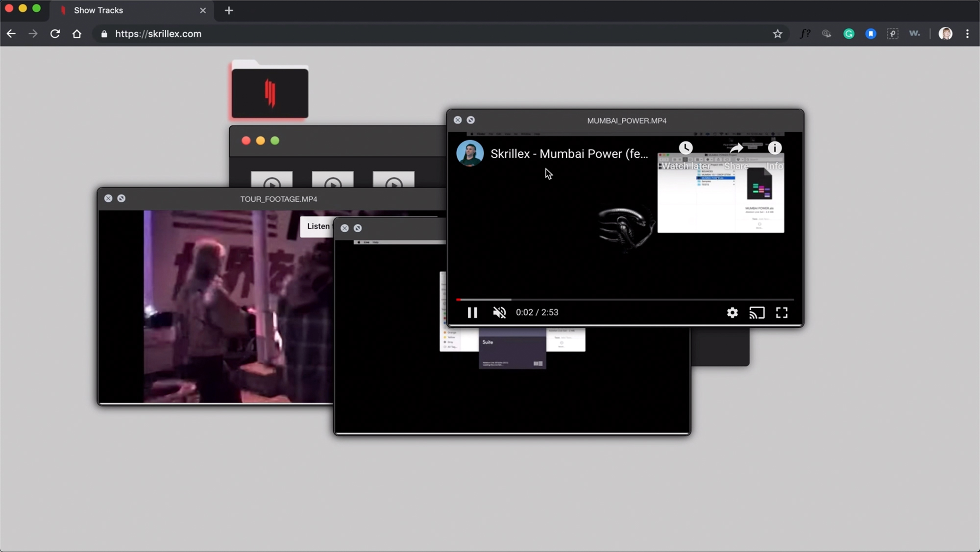The height and width of the screenshot is (552, 980).
Task: Bookmark this page with the star icon
Action: point(778,34)
